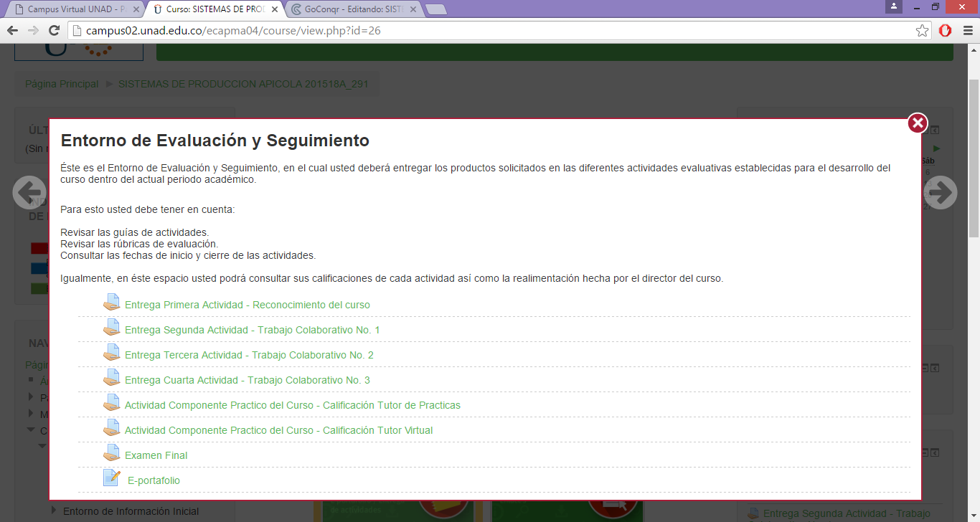Click text 'Para esto usted debe tener en cuenta:'
The height and width of the screenshot is (522, 980).
(x=148, y=209)
